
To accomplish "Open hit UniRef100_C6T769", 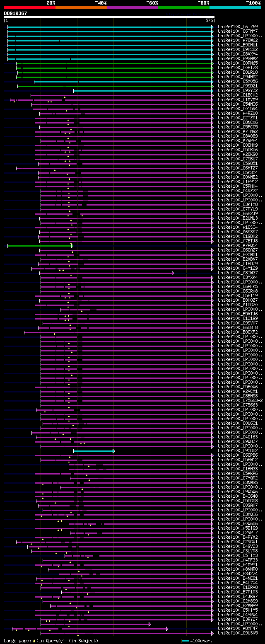I will click(238, 27).
